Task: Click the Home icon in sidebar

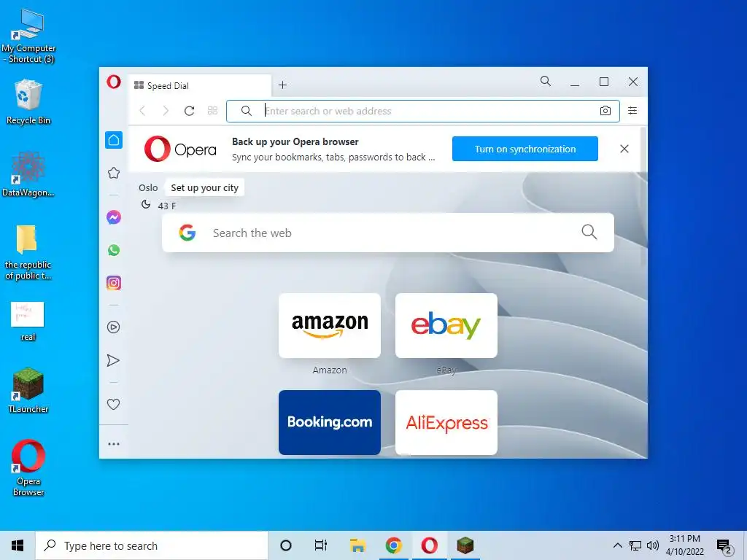Action: click(113, 140)
